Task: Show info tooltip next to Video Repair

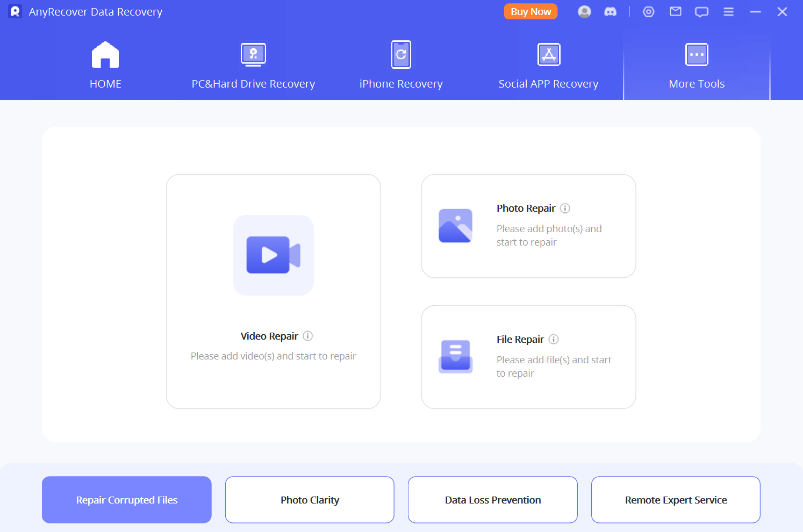Action: click(308, 335)
